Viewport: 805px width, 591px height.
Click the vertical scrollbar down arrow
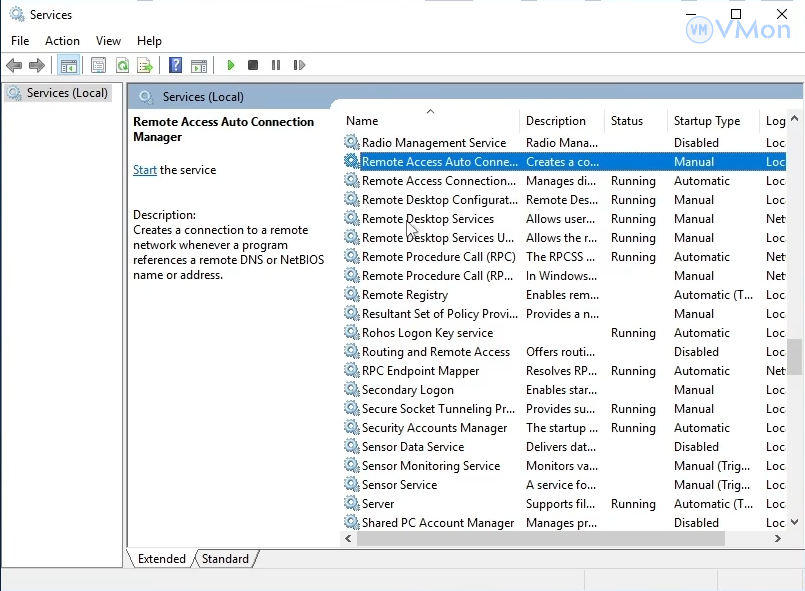point(795,522)
